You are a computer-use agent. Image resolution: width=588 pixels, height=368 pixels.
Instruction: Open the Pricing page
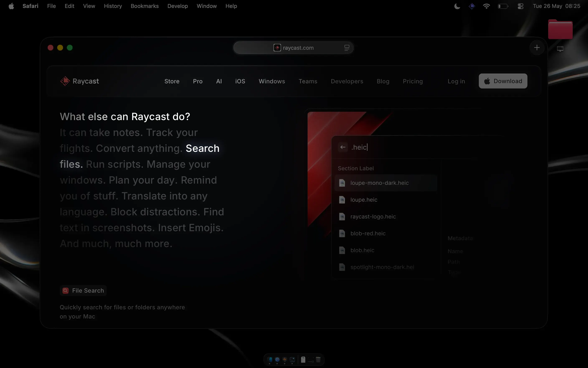pyautogui.click(x=413, y=81)
